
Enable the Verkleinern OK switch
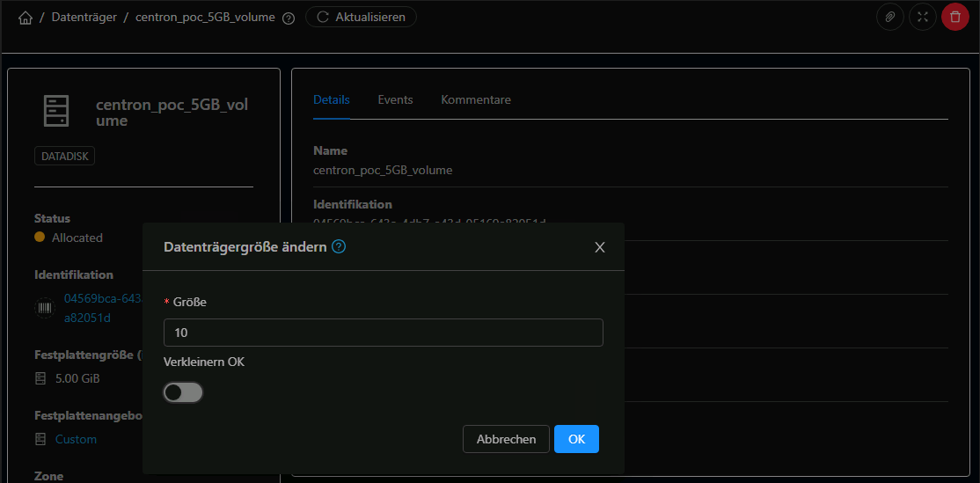click(x=183, y=392)
